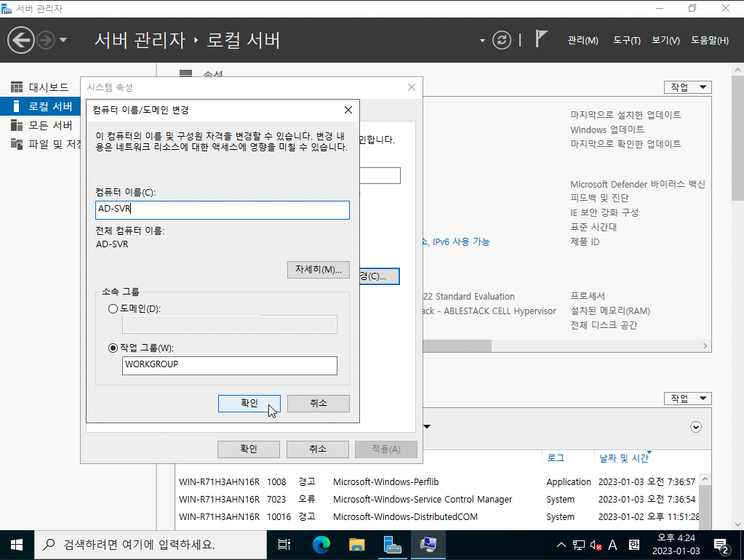Click the forward navigation arrow in header
Image resolution: width=744 pixels, height=560 pixels.
(x=46, y=40)
